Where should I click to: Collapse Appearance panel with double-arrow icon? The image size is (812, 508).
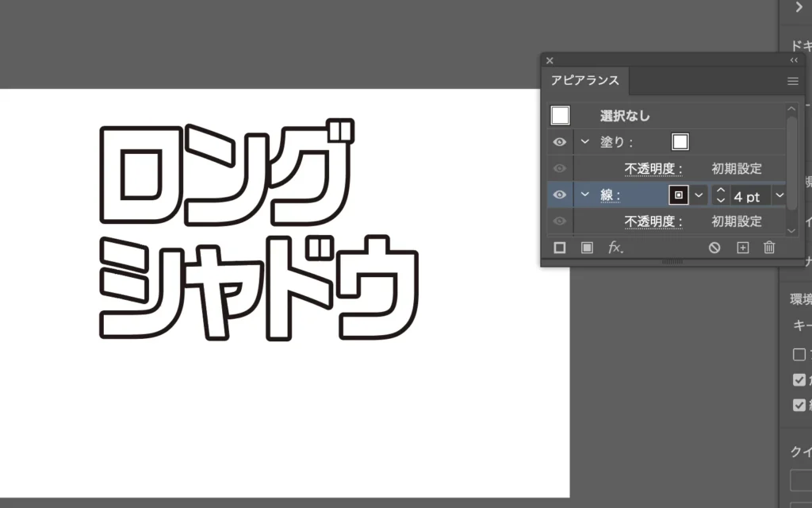(x=794, y=60)
